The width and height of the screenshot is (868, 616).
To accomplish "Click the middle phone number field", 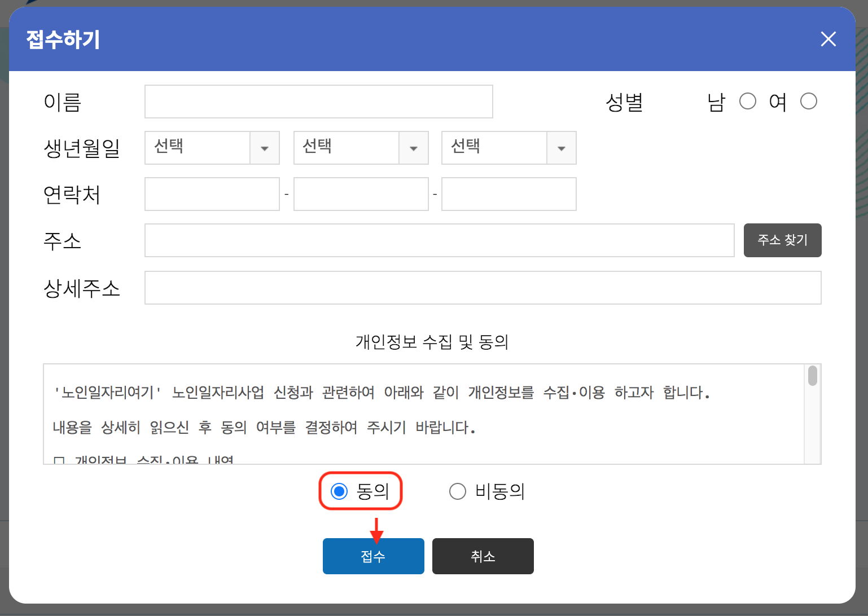I will (x=361, y=193).
